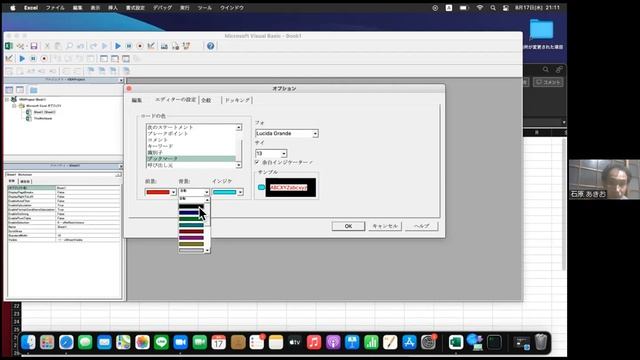Open Trash in the Dock
The height and width of the screenshot is (360, 640).
(x=541, y=342)
